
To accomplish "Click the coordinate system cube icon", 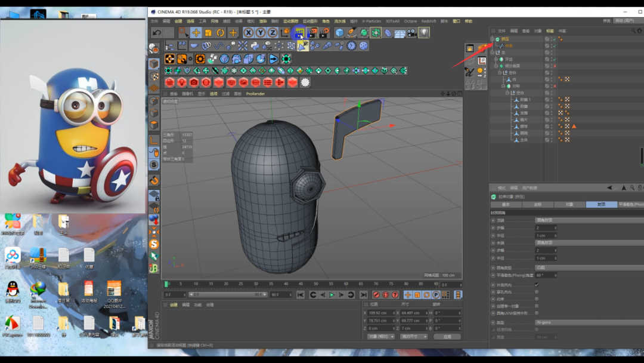I will point(285,32).
